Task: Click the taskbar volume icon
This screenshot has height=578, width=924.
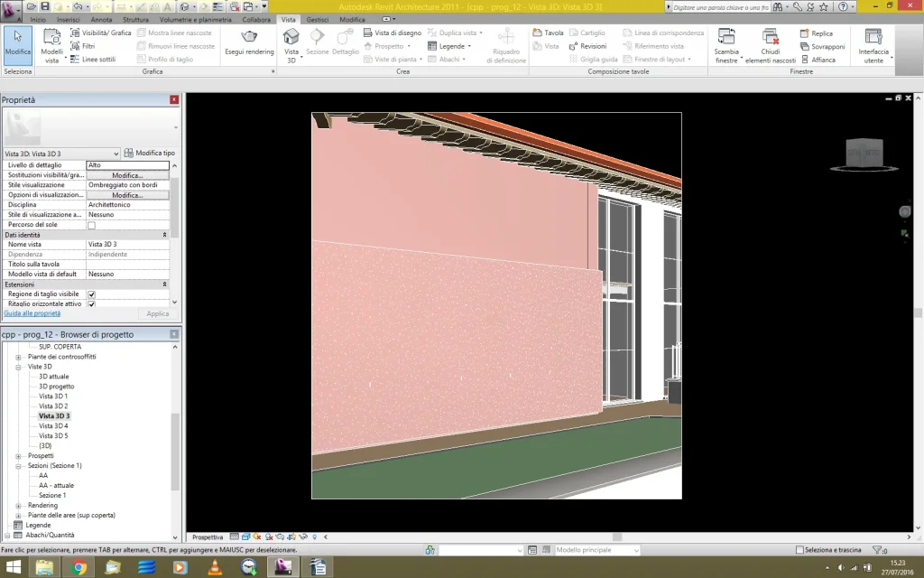Action: click(x=841, y=568)
